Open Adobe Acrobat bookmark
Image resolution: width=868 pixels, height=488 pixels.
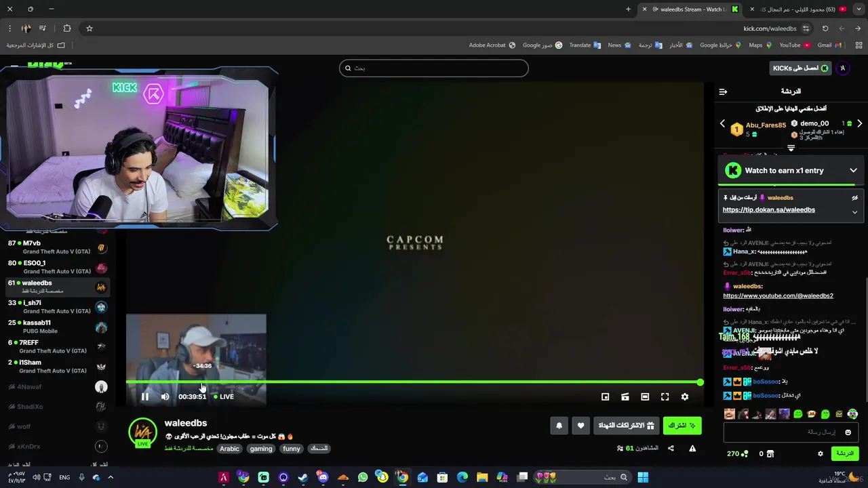pyautogui.click(x=492, y=45)
